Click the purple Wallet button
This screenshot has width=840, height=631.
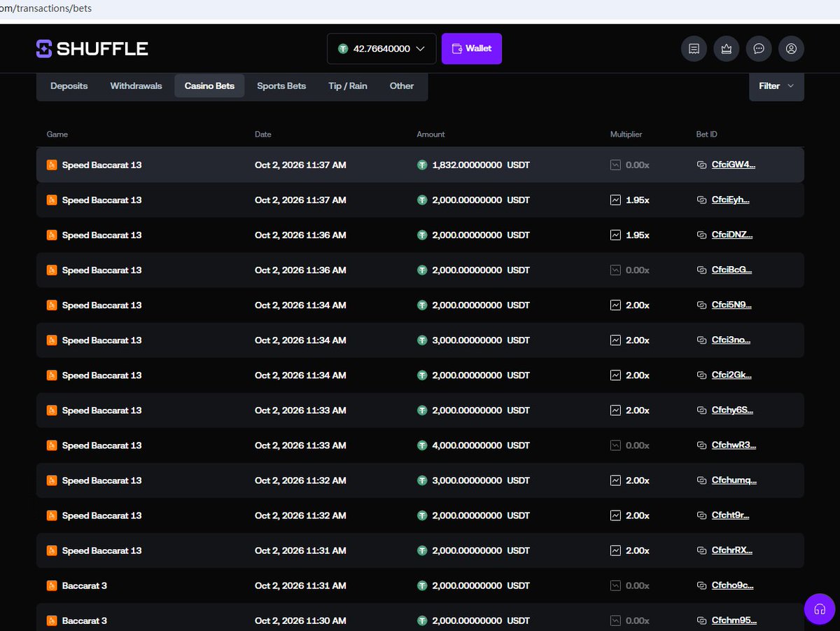pyautogui.click(x=472, y=49)
